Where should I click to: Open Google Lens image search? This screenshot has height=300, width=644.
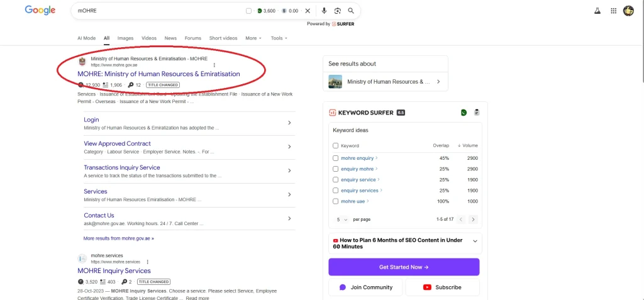click(x=337, y=11)
